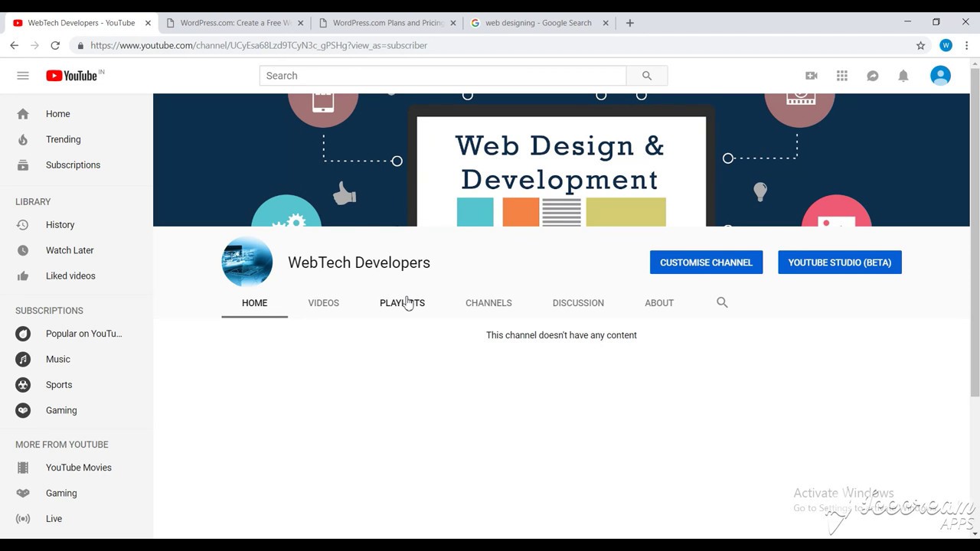Click the Home icon in sidebar

[x=23, y=114]
